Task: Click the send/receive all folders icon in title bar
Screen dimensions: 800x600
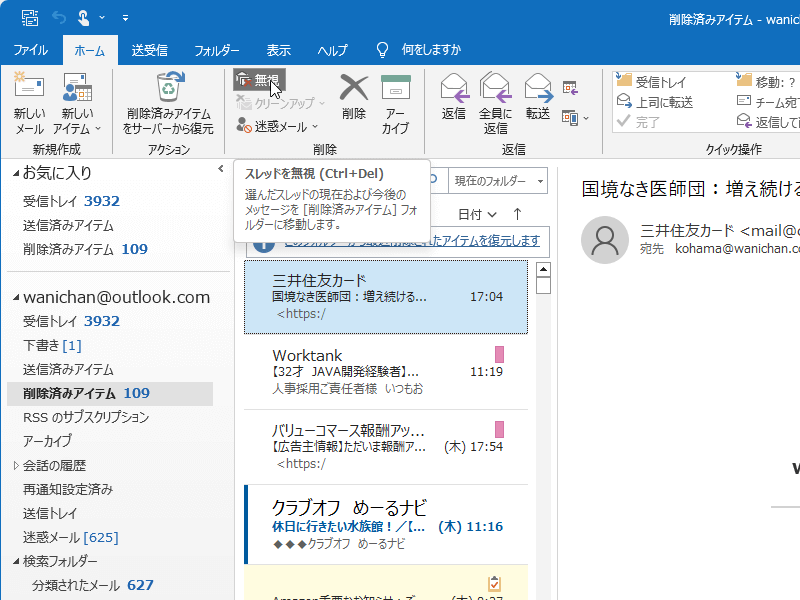Action: [x=30, y=18]
